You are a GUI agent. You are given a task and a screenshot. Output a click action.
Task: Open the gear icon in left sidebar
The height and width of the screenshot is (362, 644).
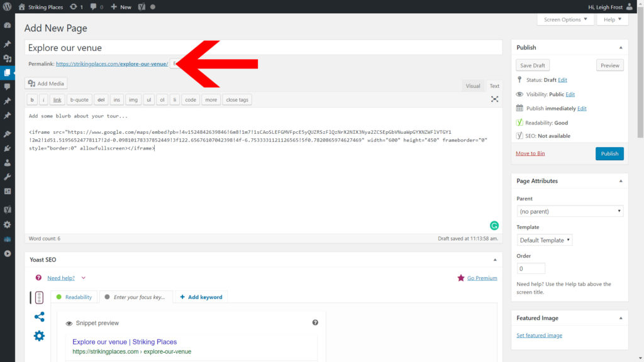[x=8, y=224]
